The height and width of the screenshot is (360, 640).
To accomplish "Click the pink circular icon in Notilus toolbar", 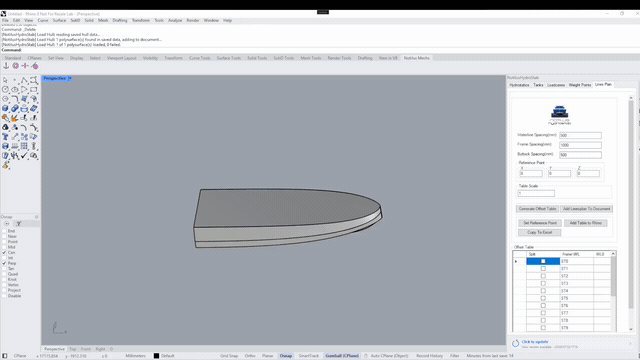I will (16, 66).
